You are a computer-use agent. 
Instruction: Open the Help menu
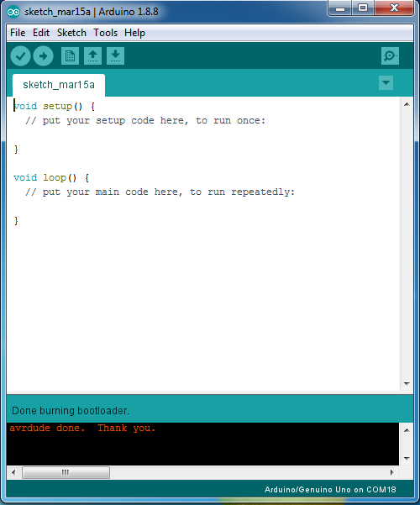(x=134, y=33)
